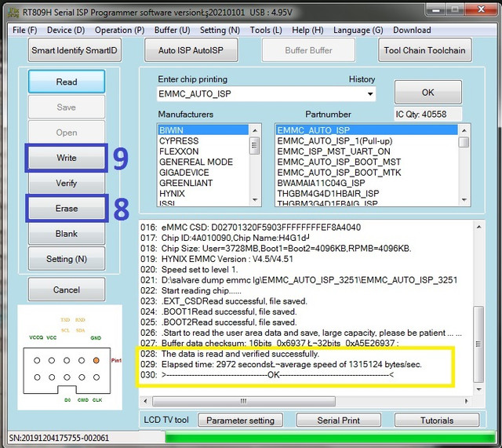Open the Download menu

point(412,30)
